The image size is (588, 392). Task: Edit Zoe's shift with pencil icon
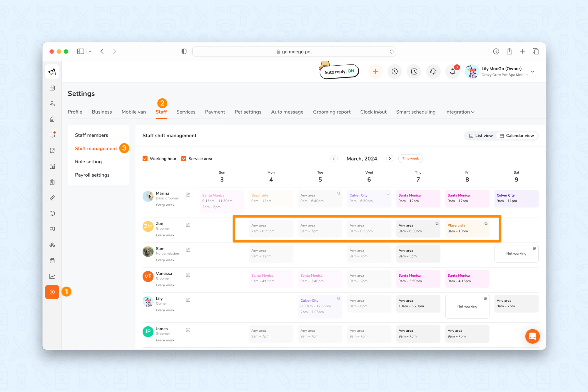point(188,225)
